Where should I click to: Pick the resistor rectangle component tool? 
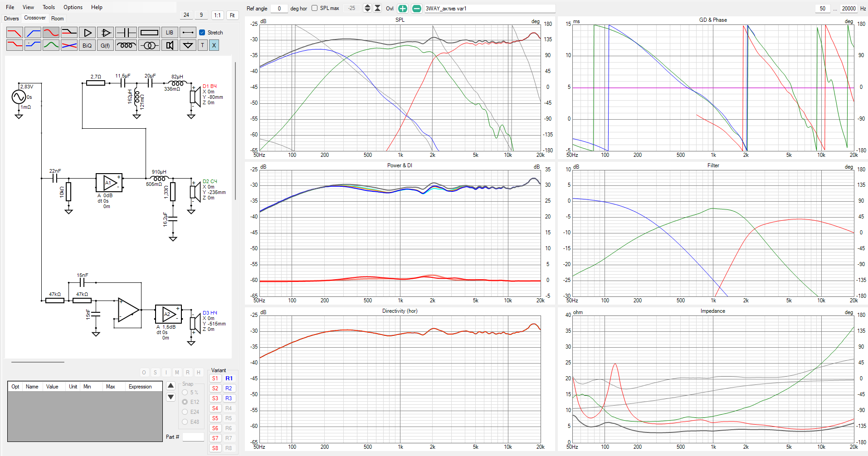coord(149,33)
